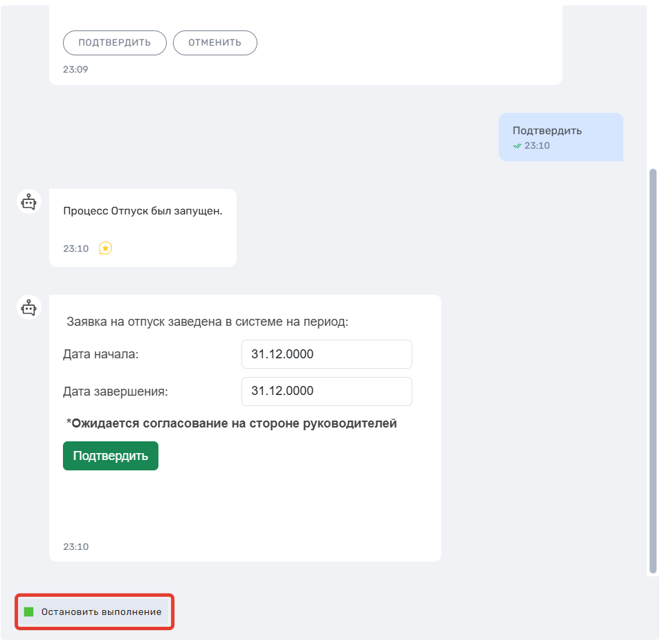Viewport: 669px width, 644px height.
Task: Click the yellow star rating icon
Action: click(105, 248)
